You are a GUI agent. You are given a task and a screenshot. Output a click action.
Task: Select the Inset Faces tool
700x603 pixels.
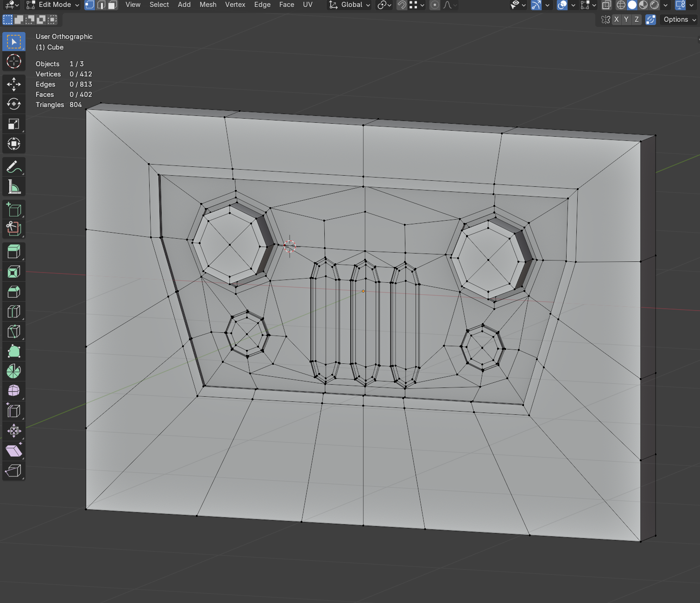click(14, 272)
